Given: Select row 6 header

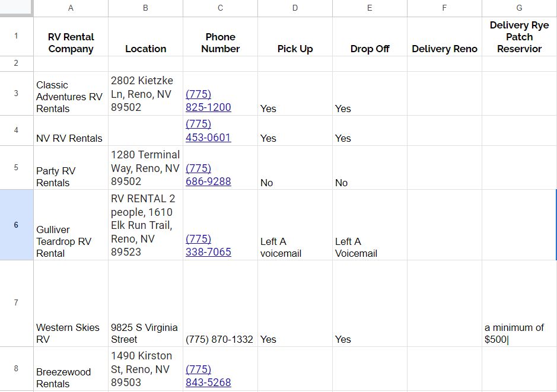Looking at the screenshot, I should tap(17, 225).
